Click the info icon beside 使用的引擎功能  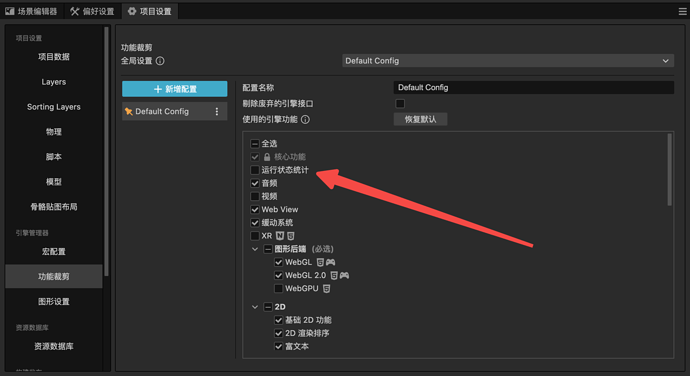coord(305,119)
